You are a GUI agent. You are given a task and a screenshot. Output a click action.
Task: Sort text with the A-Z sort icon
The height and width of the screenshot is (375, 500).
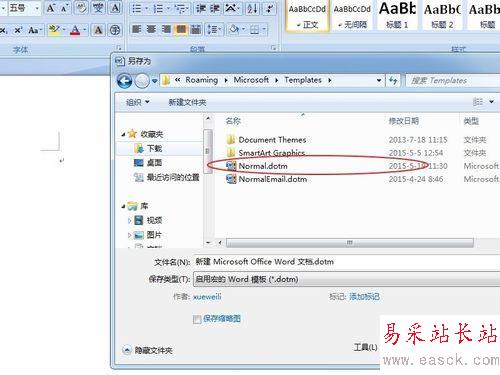point(252,9)
